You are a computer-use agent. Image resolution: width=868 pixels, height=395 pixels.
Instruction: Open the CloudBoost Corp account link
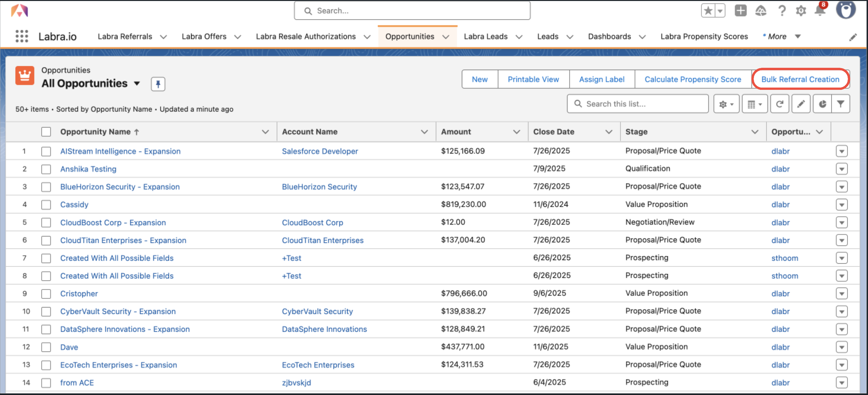[x=312, y=222]
